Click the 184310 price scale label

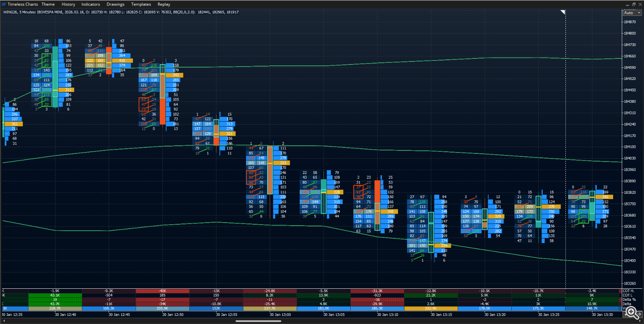coord(630,113)
